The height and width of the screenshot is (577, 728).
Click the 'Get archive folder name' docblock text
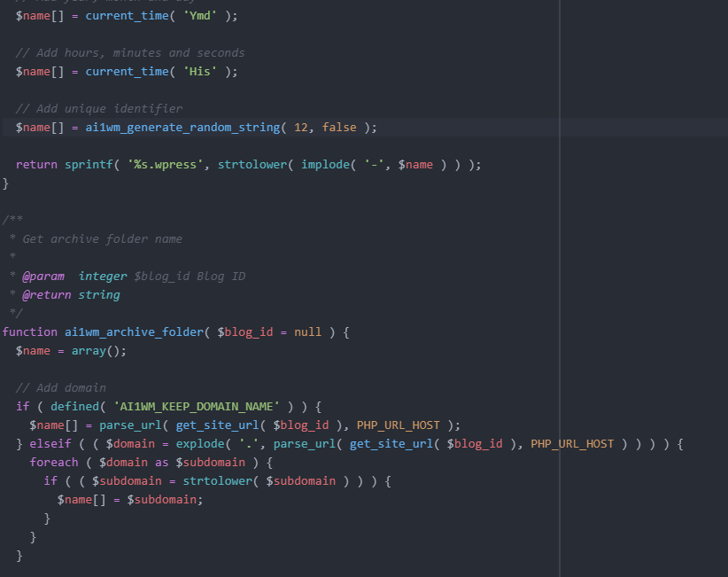click(103, 239)
